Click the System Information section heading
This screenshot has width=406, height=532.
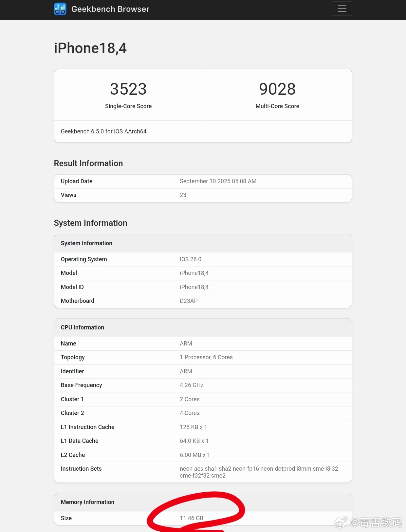coord(91,223)
